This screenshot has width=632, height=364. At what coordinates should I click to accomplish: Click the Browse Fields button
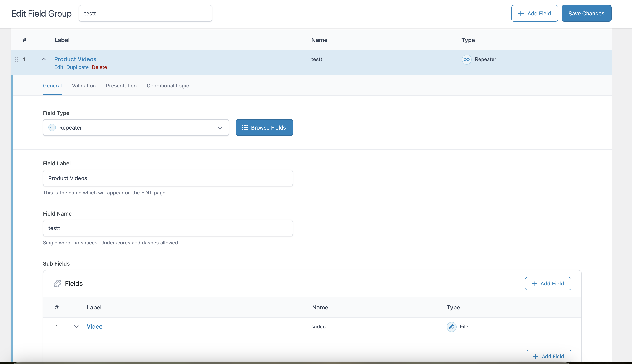(x=264, y=127)
